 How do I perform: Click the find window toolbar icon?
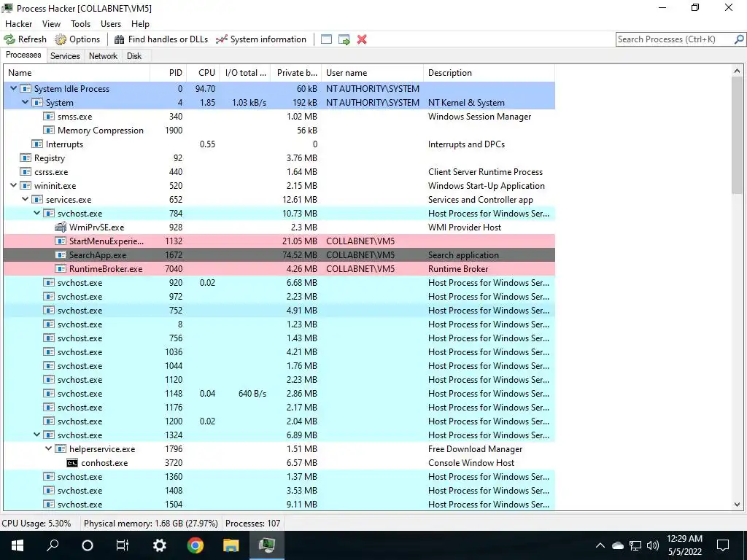tap(326, 39)
